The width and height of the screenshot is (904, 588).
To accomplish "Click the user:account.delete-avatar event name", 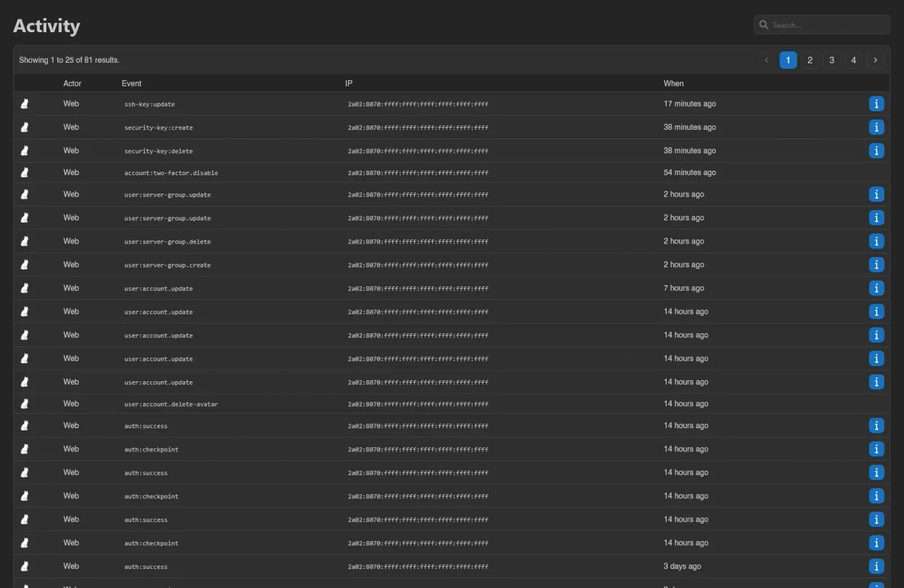I will click(x=171, y=404).
